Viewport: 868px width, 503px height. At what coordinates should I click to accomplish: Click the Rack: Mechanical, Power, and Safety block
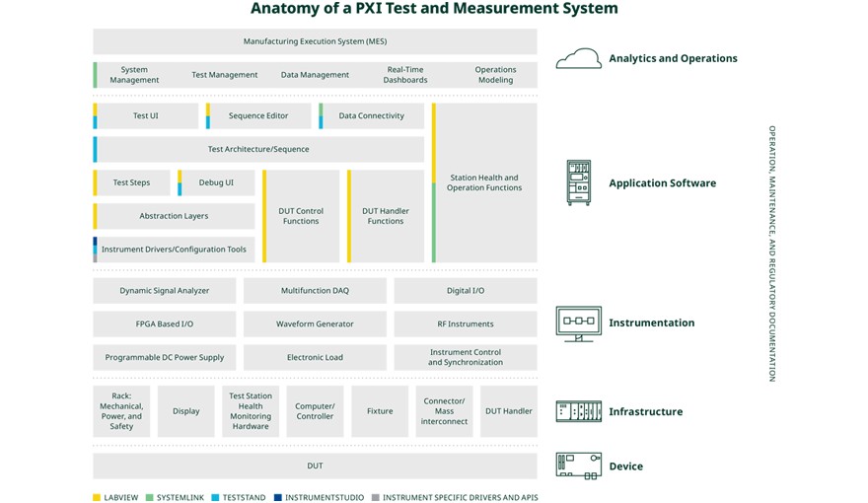(121, 411)
